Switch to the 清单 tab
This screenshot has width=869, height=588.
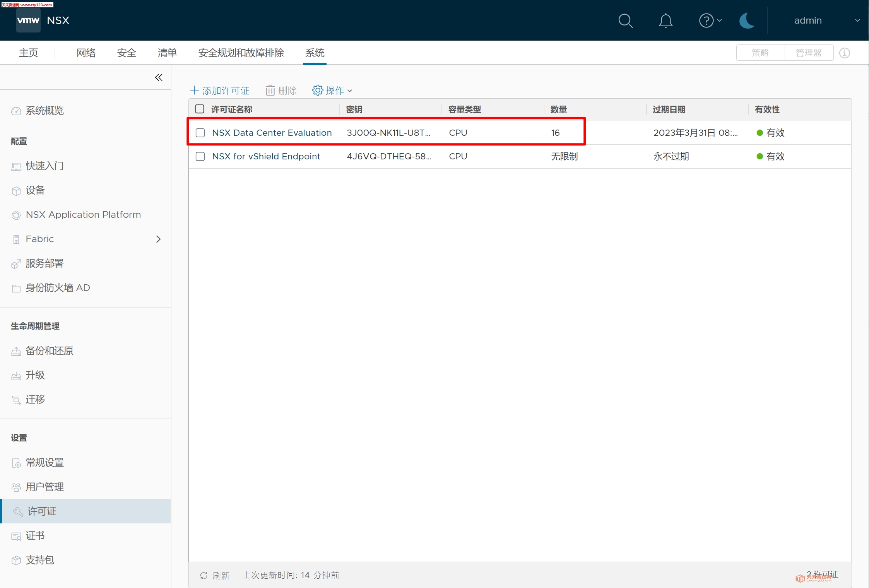coord(167,53)
